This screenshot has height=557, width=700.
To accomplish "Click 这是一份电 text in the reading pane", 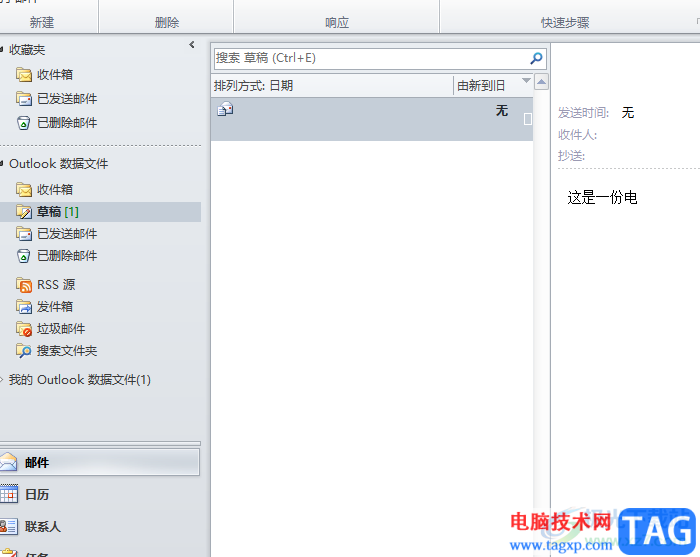I will tap(602, 197).
